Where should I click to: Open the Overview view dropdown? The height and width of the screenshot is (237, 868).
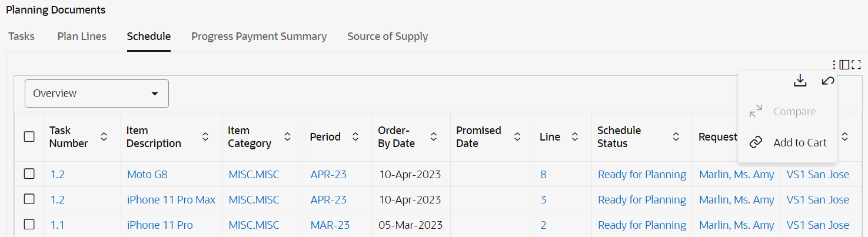pos(97,94)
